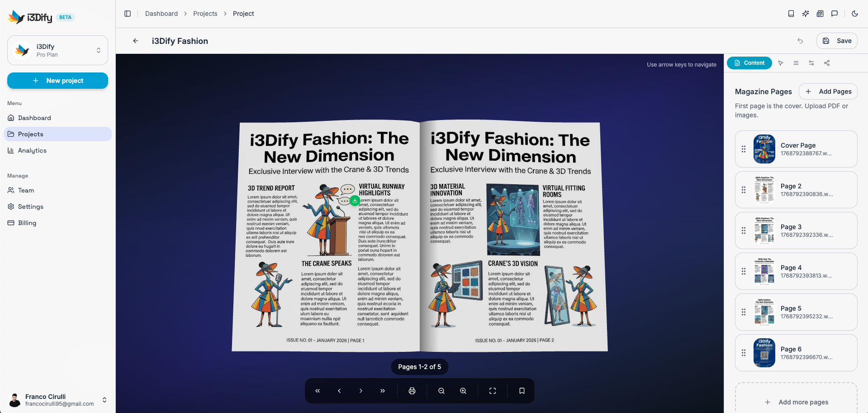Open the Projects menu item in sidebar
868x413 pixels.
[30, 134]
